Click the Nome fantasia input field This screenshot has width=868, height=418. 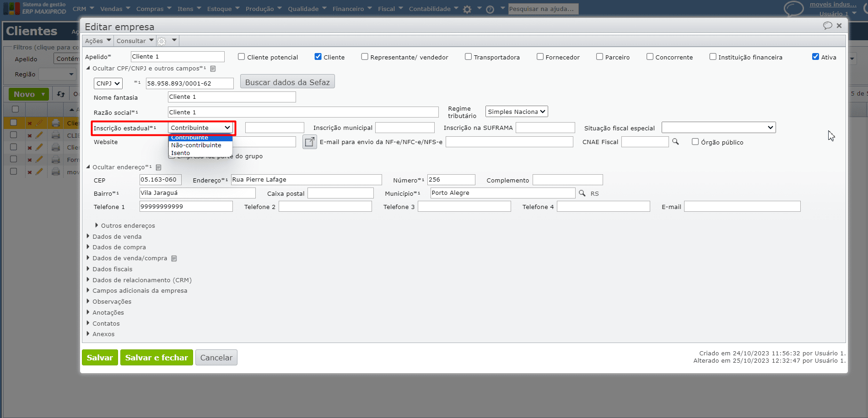click(232, 97)
